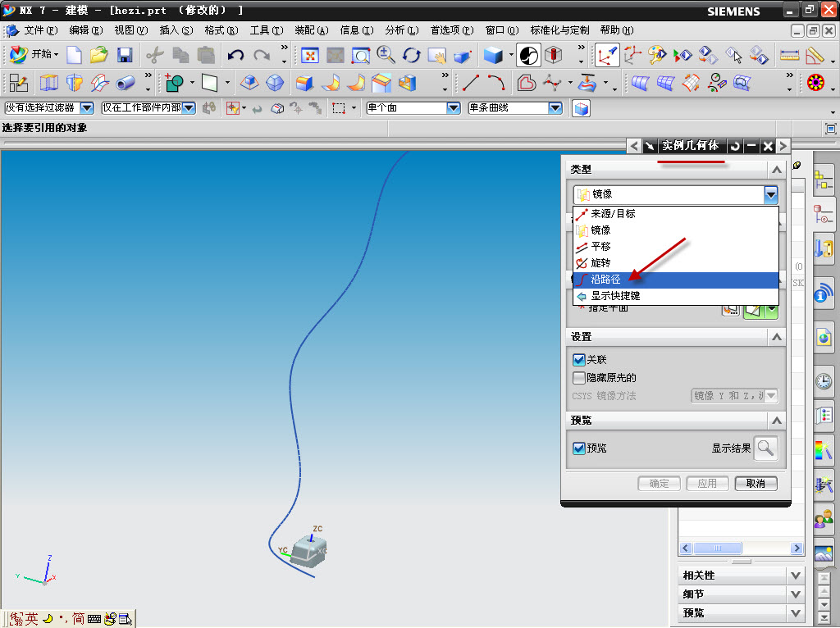Select 平移 from type list

(x=676, y=246)
